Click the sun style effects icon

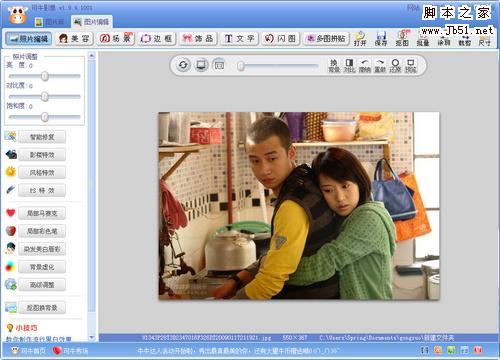[11, 172]
